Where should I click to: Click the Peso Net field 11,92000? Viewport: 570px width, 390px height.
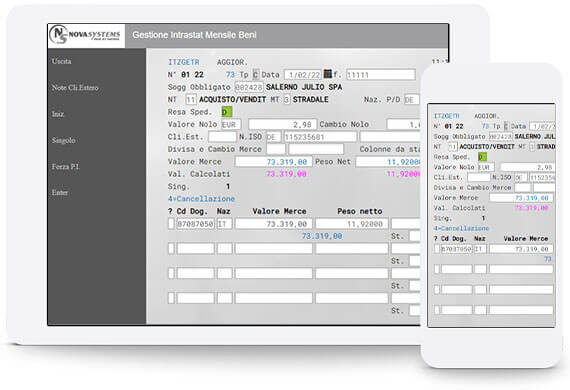pos(388,162)
